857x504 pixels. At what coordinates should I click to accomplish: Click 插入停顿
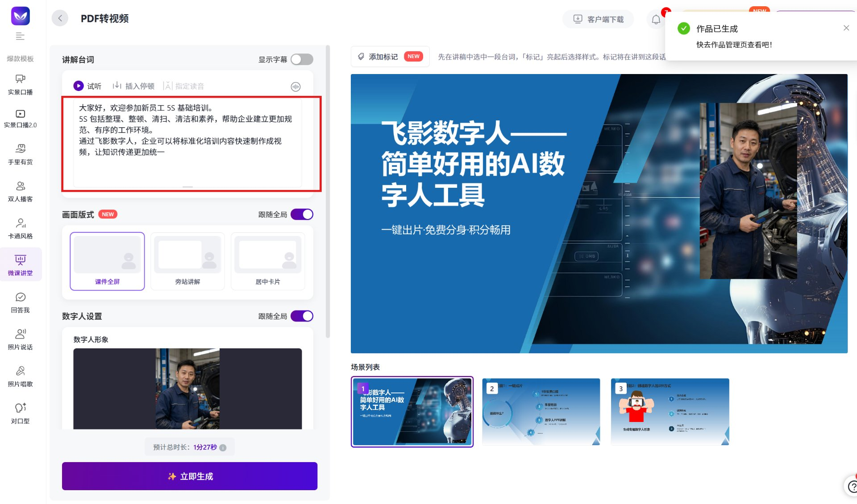133,86
